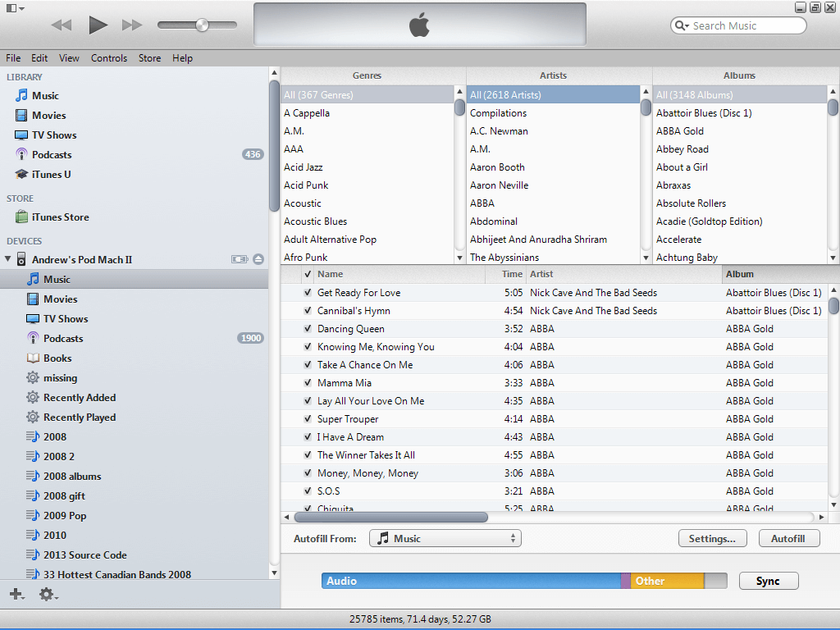
Task: Open the 2008 albums playlist icon
Action: (x=33, y=477)
